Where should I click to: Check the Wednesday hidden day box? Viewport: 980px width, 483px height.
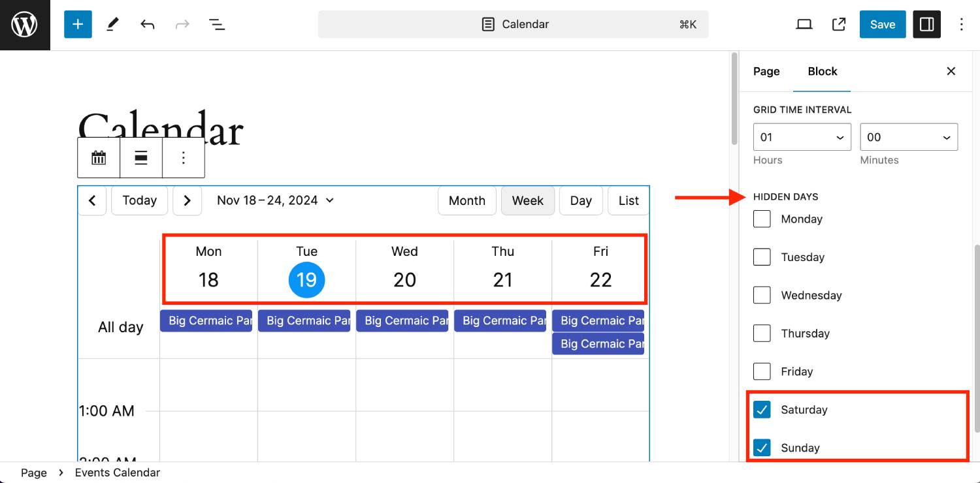[762, 295]
